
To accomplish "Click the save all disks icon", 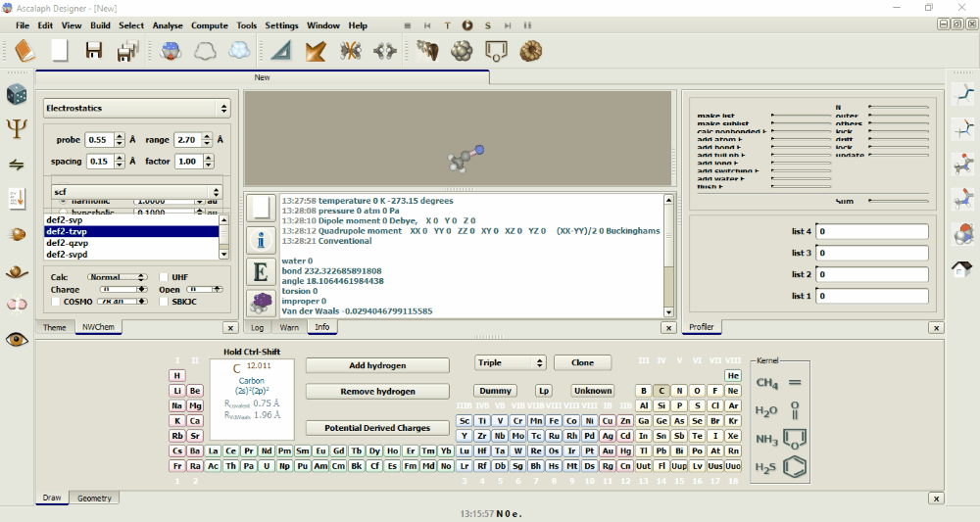I will tap(128, 51).
